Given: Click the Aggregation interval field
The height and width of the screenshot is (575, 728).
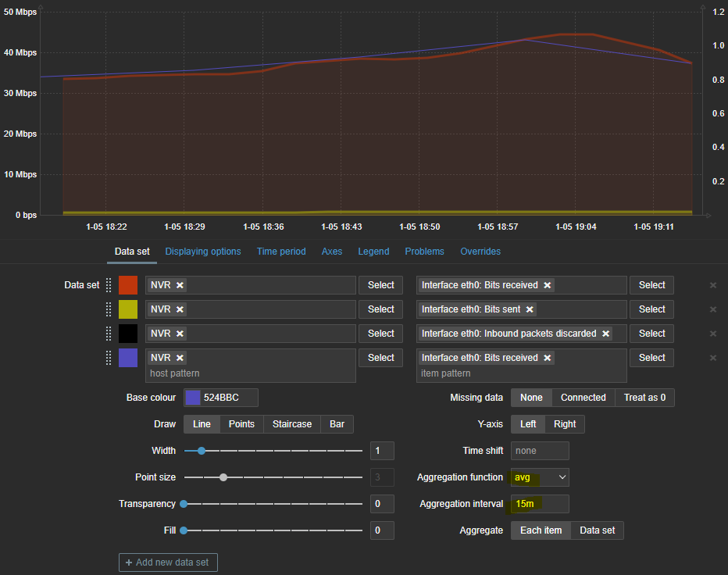Looking at the screenshot, I should pos(539,504).
